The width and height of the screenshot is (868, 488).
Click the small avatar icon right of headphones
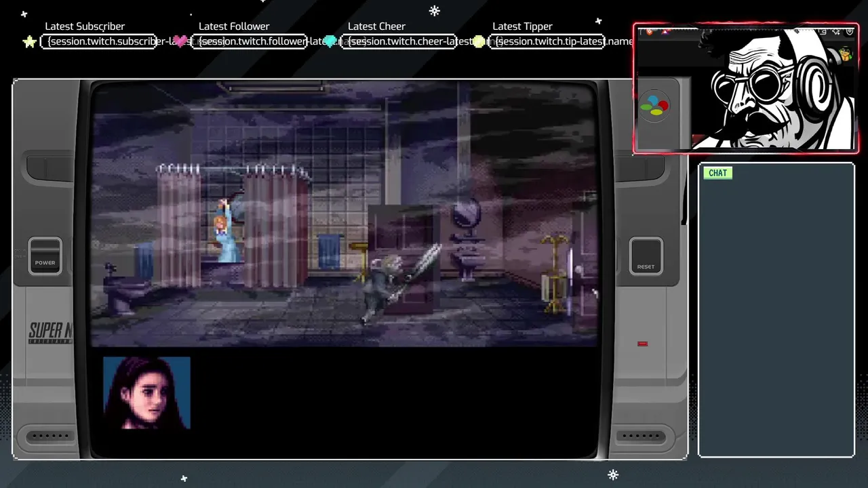tap(845, 55)
